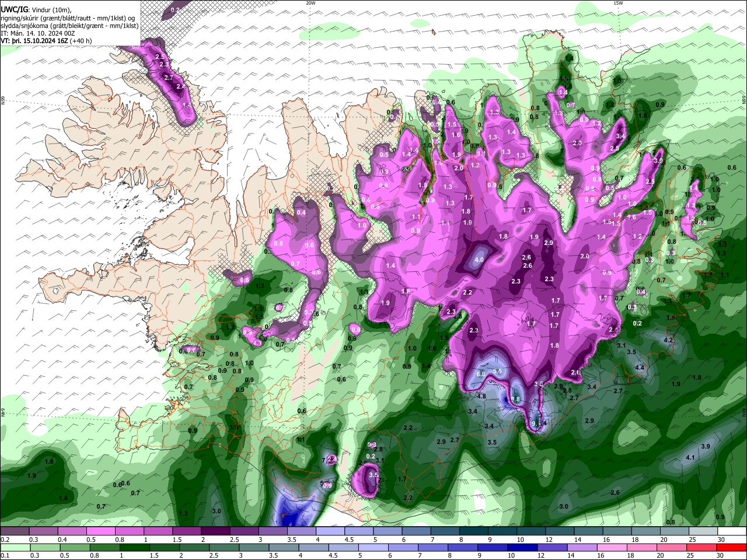The width and height of the screenshot is (747, 560).
Task: Click the '6.8' precipitation value on the map
Action: coord(481,374)
